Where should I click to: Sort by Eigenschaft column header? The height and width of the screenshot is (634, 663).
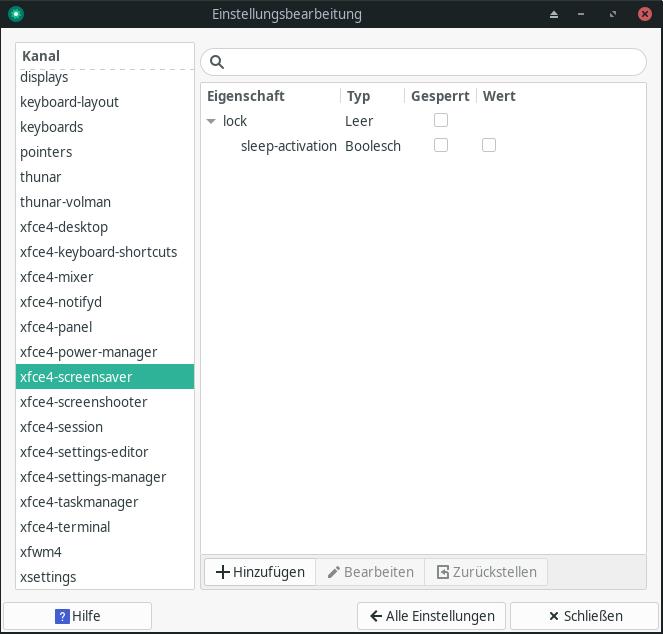click(x=271, y=96)
